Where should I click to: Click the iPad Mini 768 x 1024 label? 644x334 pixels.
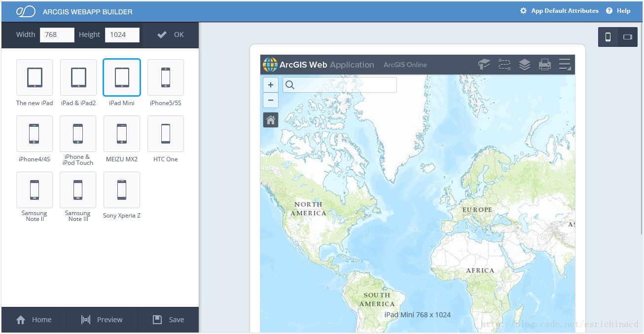[418, 315]
